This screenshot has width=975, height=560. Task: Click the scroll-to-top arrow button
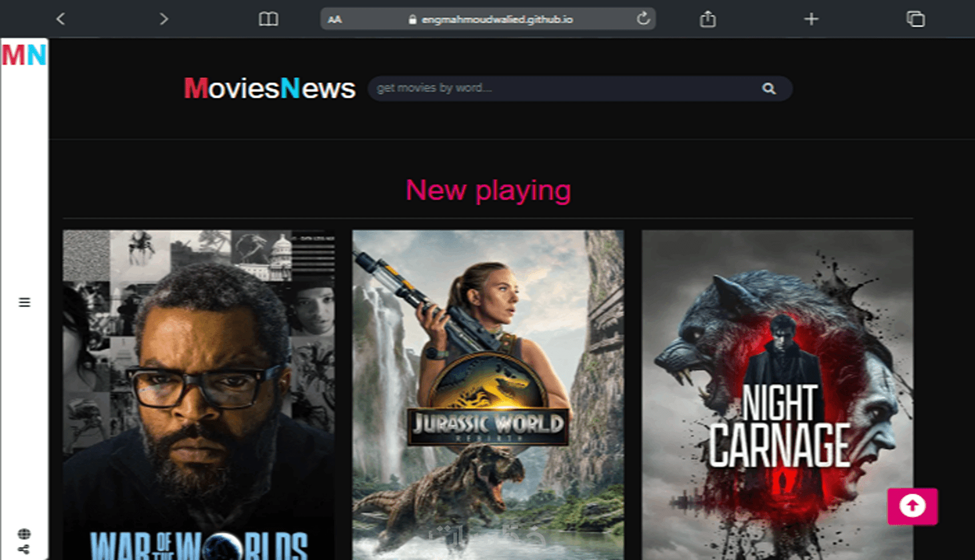913,506
